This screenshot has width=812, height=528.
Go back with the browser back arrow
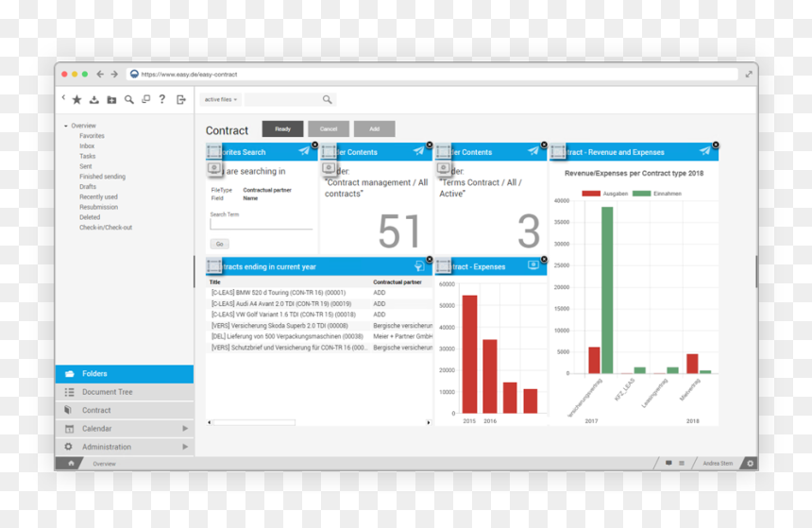pyautogui.click(x=100, y=74)
